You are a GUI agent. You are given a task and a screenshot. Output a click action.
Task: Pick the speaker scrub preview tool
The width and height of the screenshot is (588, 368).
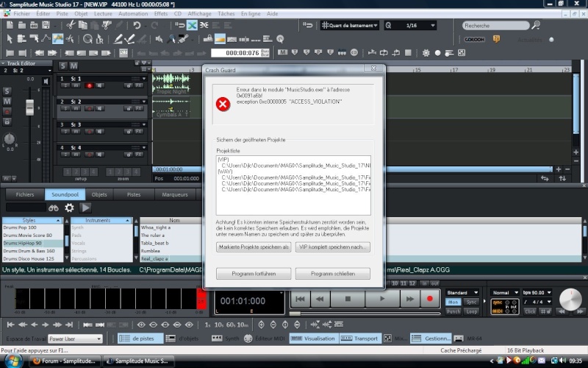pyautogui.click(x=159, y=39)
